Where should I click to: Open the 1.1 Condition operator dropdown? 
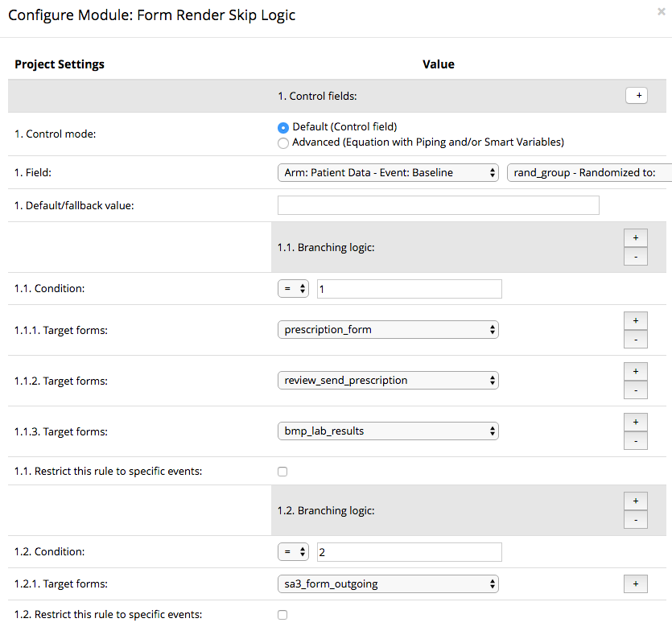[x=293, y=289]
